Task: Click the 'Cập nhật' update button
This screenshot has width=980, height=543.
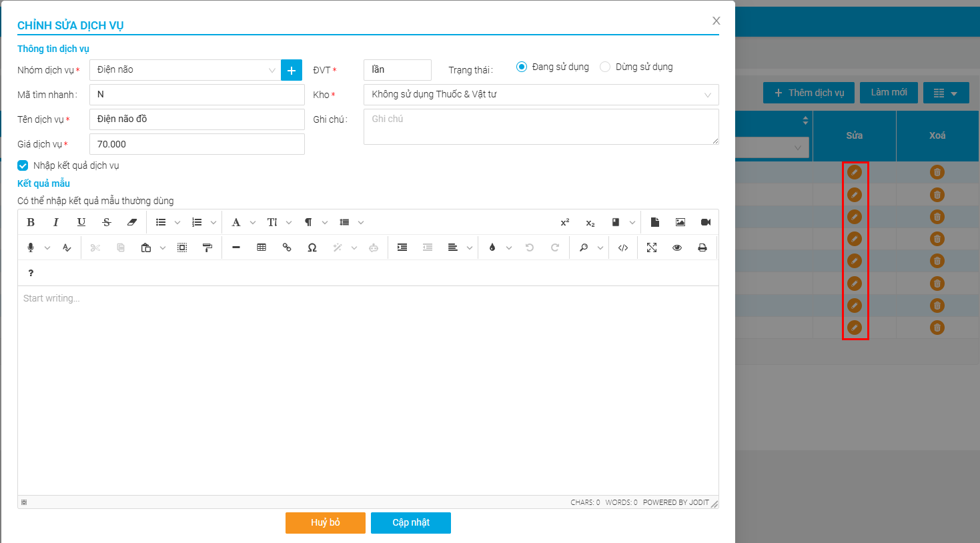Action: (411, 523)
